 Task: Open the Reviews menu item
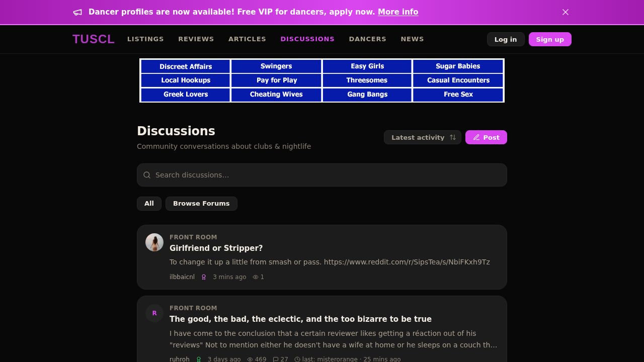coord(196,39)
